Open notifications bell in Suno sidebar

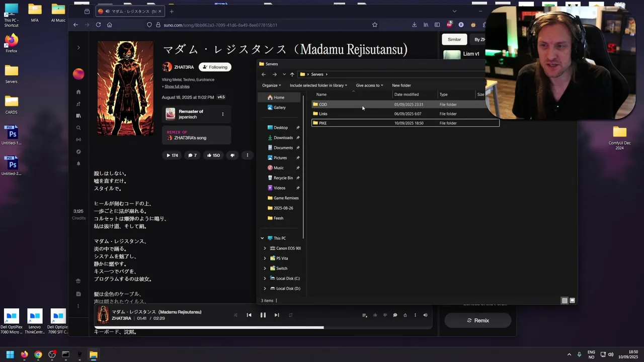pyautogui.click(x=78, y=163)
